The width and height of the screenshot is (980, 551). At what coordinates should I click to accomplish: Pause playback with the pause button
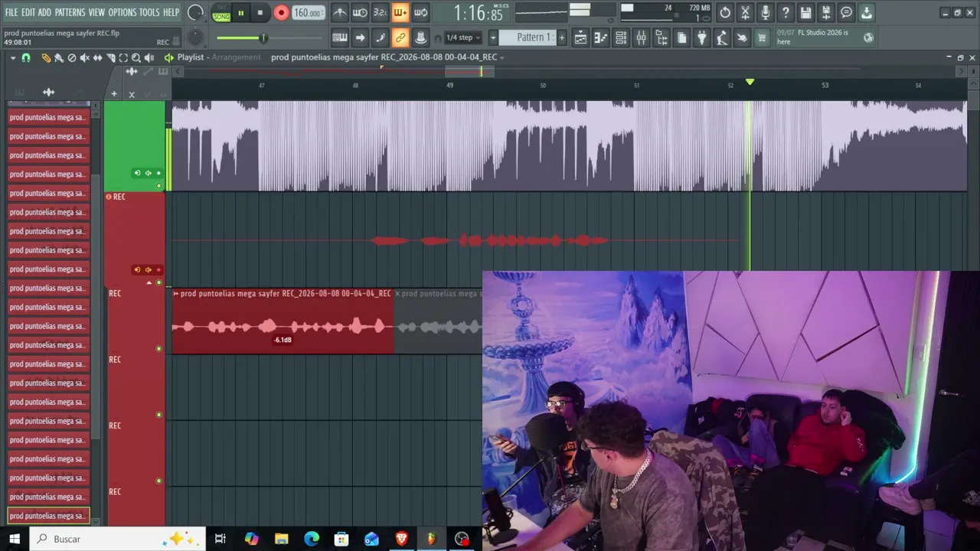click(x=240, y=13)
